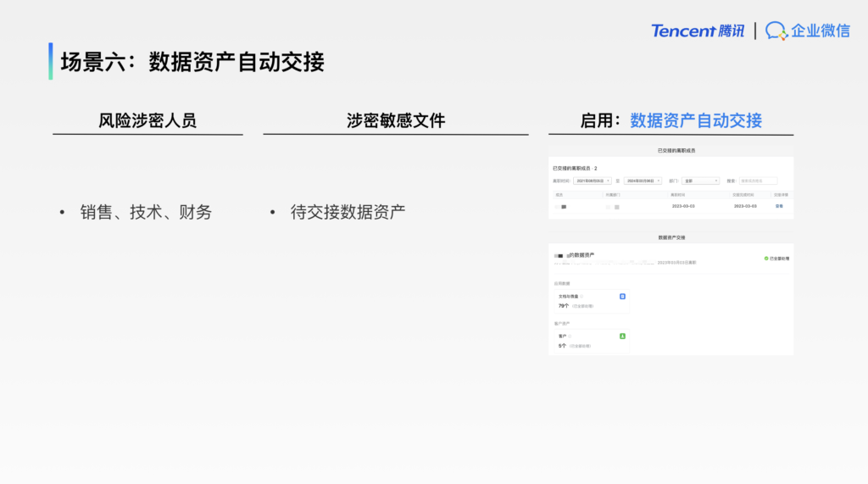Click the 所属部门 column header
Screen dimensions: 868x484
pyautogui.click(x=613, y=195)
